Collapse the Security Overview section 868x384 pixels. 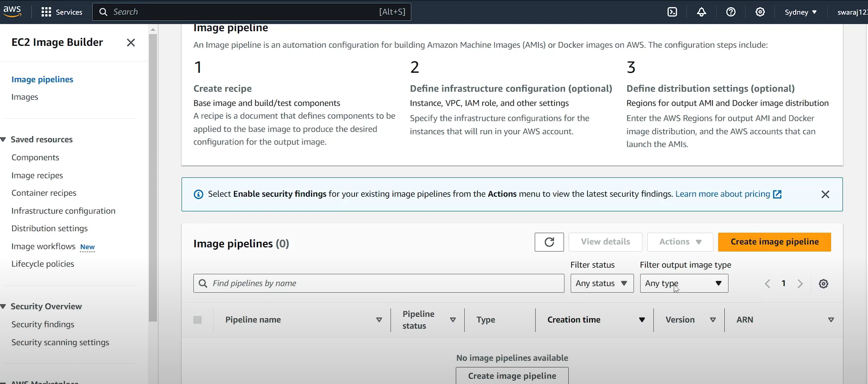4,306
